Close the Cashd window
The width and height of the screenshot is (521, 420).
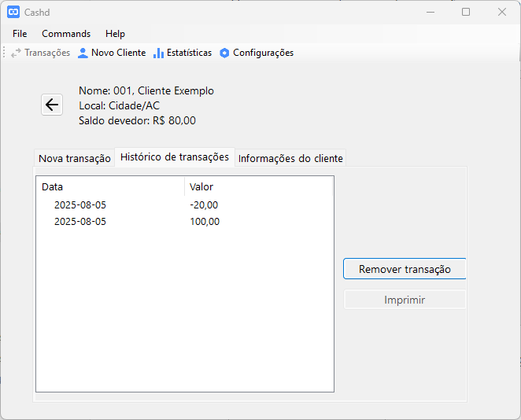(502, 13)
